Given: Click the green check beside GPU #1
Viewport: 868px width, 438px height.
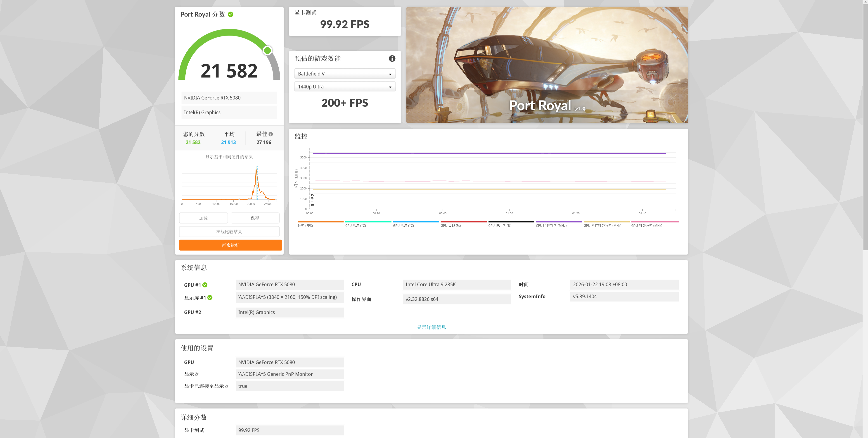Looking at the screenshot, I should point(205,285).
